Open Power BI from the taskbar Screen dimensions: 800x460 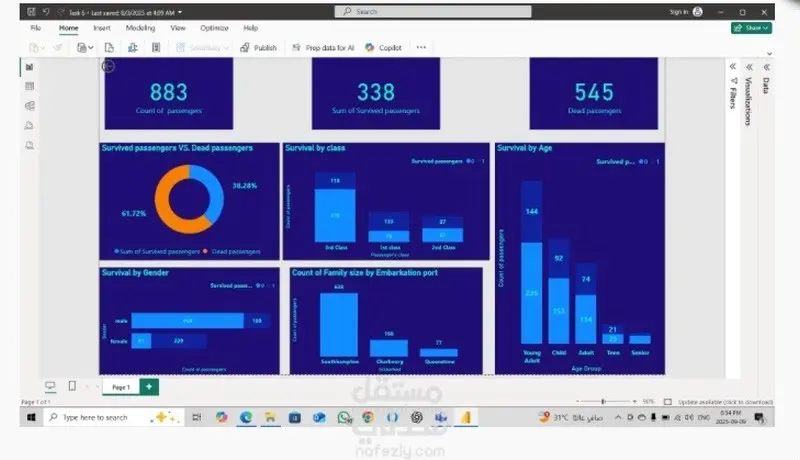tap(465, 417)
